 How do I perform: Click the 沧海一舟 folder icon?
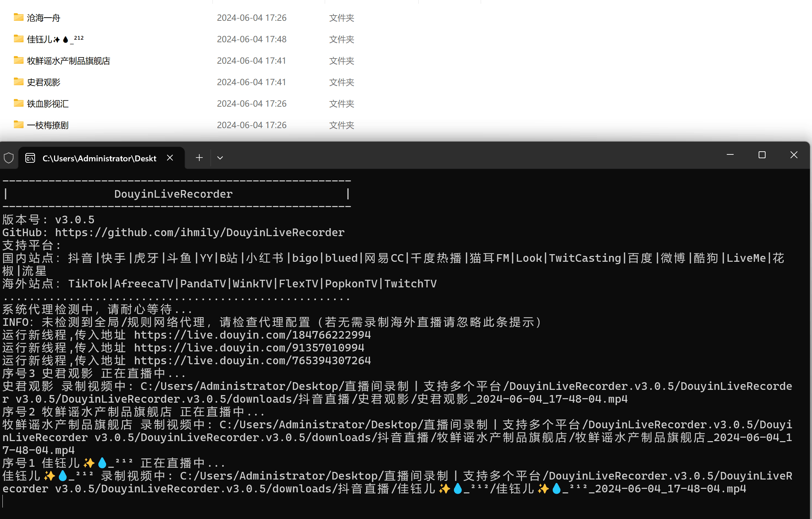18,17
